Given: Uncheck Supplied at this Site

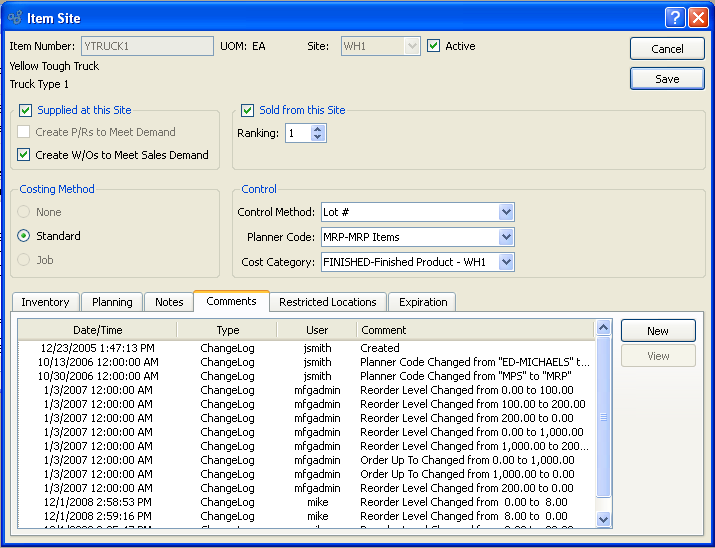Looking at the screenshot, I should point(25,110).
